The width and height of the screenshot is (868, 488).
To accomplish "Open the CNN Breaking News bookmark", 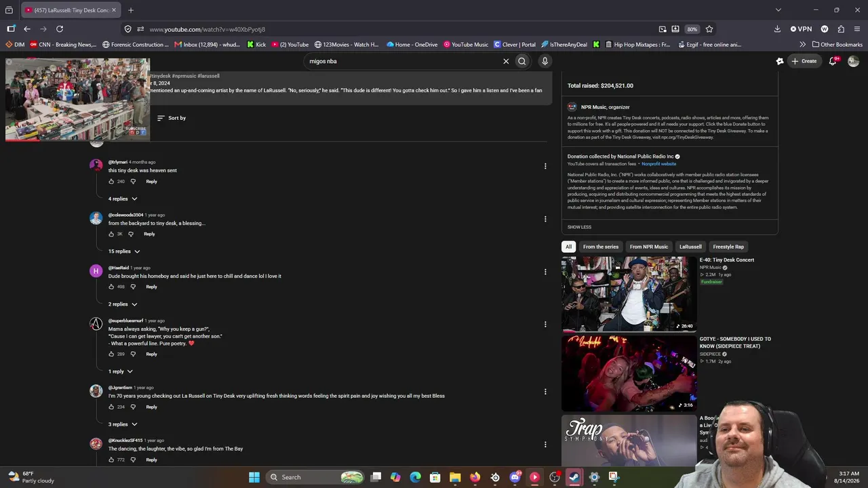I will tap(63, 45).
